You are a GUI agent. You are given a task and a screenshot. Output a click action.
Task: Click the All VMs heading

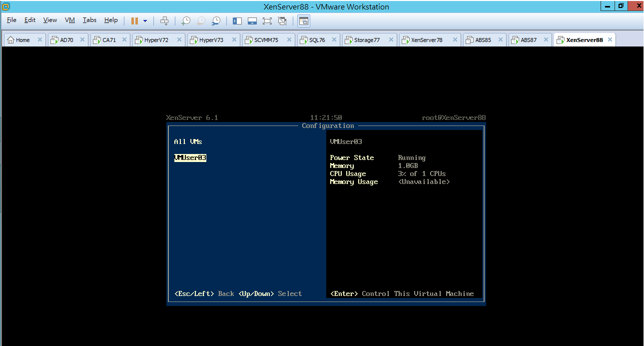click(x=188, y=142)
